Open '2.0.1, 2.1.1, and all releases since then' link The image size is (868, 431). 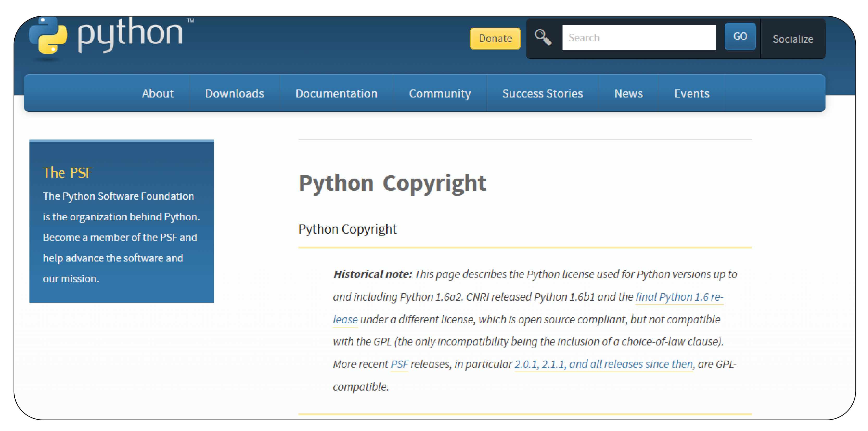[x=603, y=364]
